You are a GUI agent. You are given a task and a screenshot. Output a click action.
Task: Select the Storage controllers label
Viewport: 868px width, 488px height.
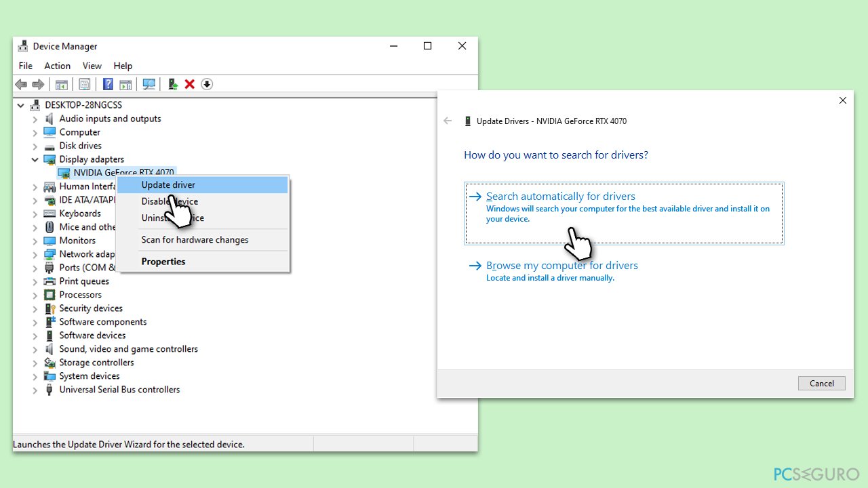point(96,363)
